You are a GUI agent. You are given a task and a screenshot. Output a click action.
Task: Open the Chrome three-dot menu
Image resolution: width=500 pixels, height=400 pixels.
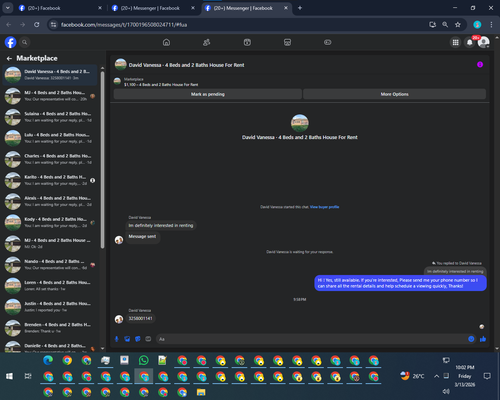(491, 25)
